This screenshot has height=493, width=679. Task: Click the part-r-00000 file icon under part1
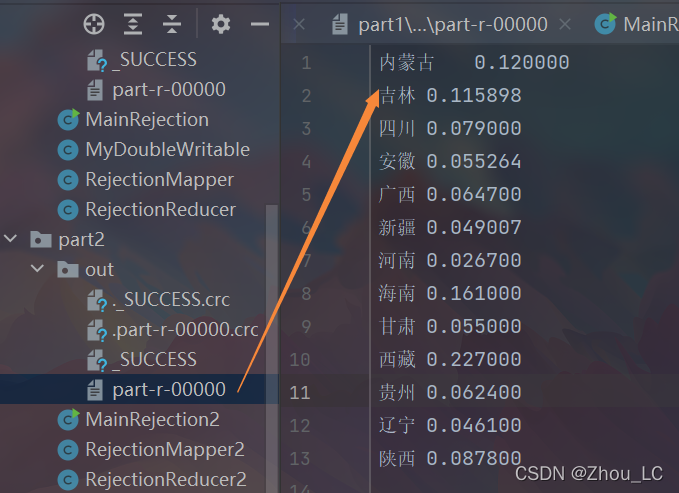95,90
